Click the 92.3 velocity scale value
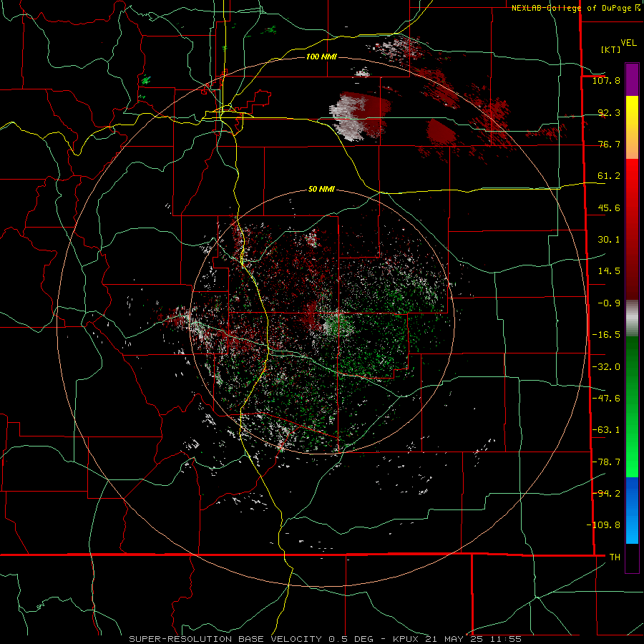Image resolution: width=644 pixels, height=644 pixels. 609,112
